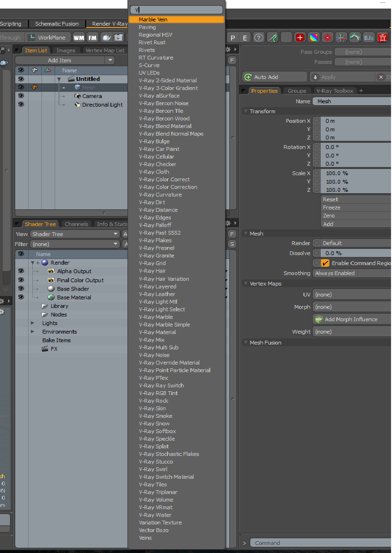The height and width of the screenshot is (553, 392).
Task: Switch to the Channels tab
Action: click(x=77, y=224)
